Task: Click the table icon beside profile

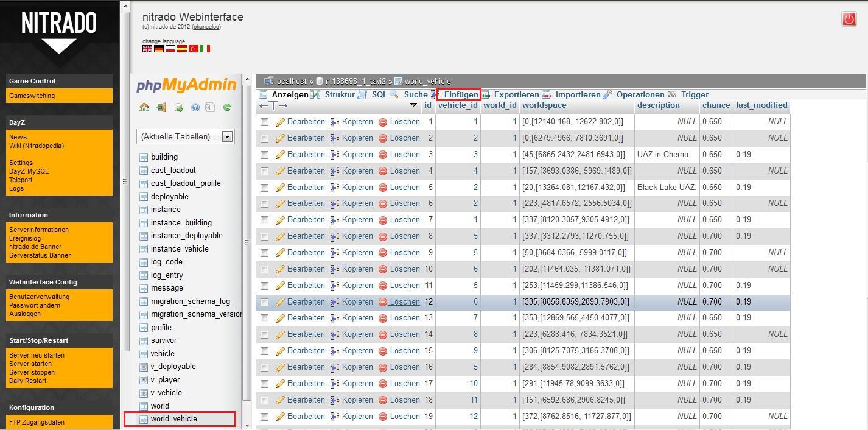Action: [144, 328]
